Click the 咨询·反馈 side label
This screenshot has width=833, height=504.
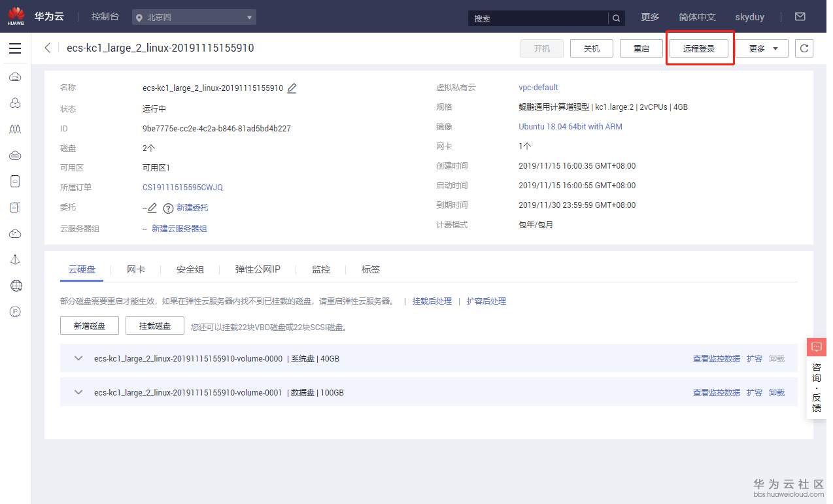pos(817,387)
